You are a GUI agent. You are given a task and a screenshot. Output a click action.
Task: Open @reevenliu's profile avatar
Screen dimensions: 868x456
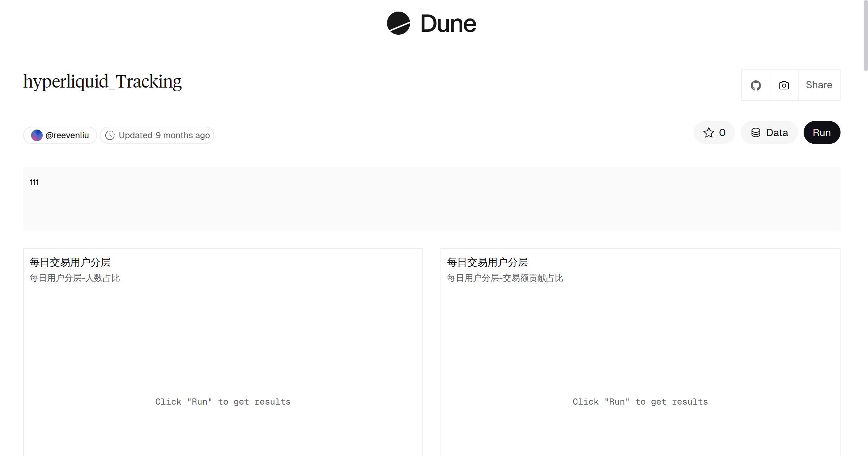pyautogui.click(x=37, y=135)
